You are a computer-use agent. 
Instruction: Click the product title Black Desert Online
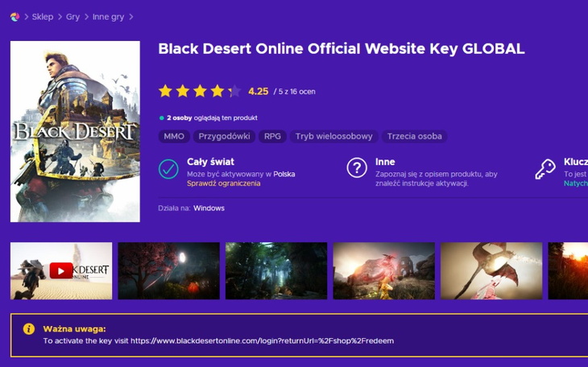[342, 49]
